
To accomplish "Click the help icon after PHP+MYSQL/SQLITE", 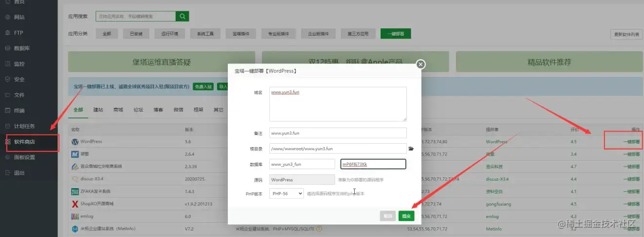I will point(319,228).
